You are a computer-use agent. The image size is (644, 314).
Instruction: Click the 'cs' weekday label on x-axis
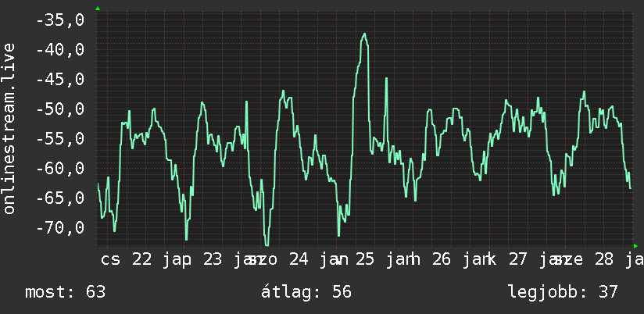point(111,261)
